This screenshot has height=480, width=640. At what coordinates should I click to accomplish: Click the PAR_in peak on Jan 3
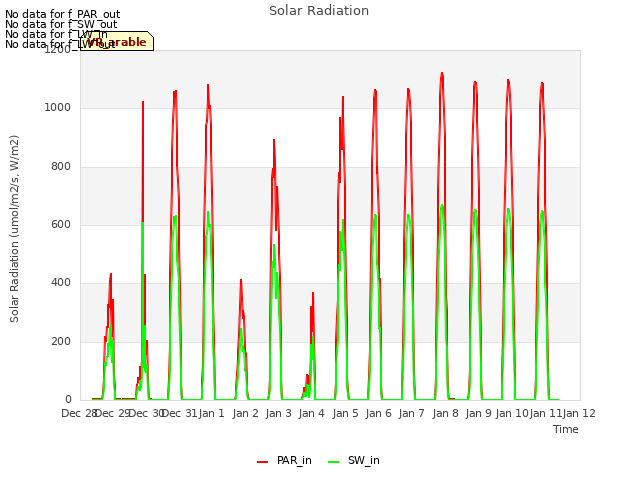pyautogui.click(x=274, y=140)
